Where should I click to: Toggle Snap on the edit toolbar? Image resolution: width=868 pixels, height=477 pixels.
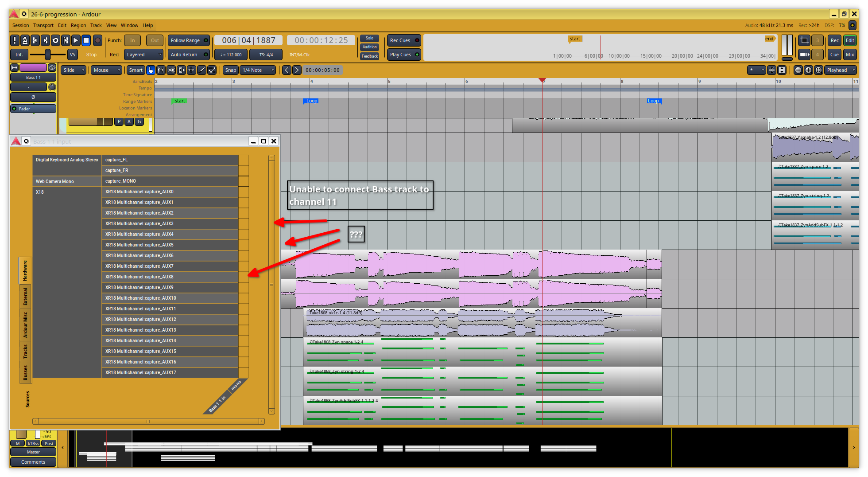[x=230, y=70]
